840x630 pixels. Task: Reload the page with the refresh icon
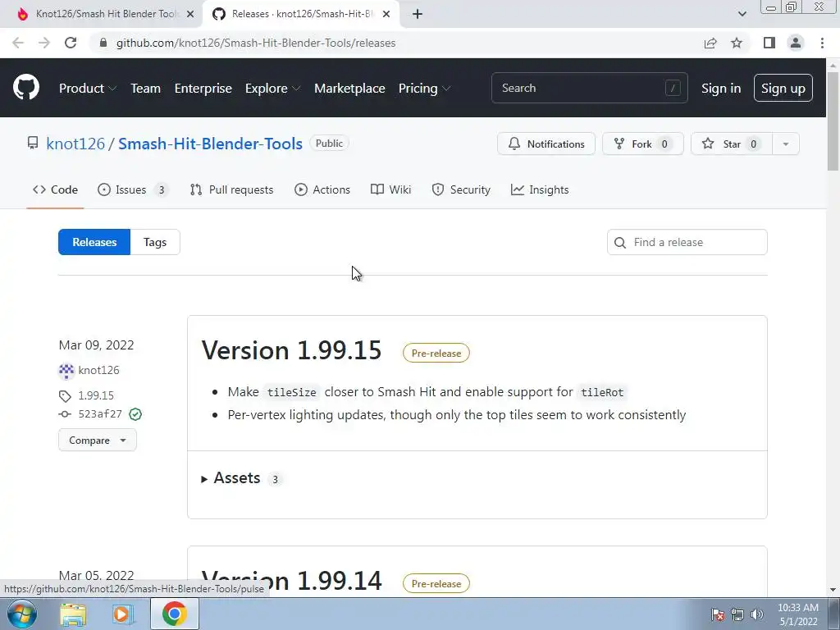pyautogui.click(x=71, y=43)
